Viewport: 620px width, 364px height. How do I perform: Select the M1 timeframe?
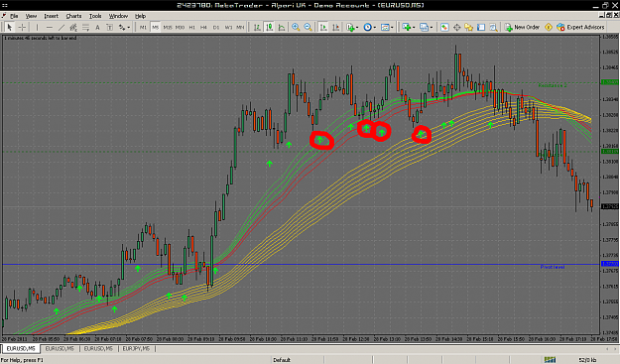coord(143,27)
